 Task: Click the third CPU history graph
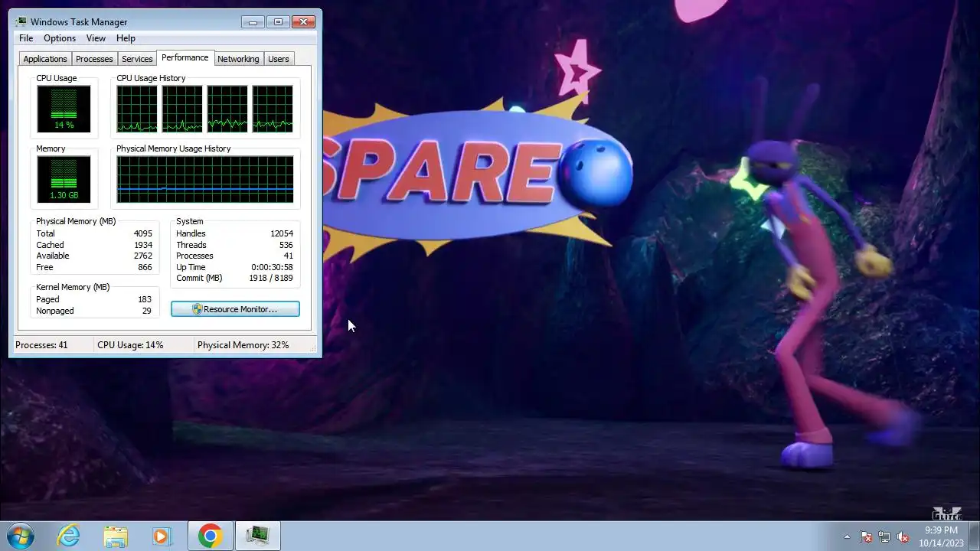227,109
